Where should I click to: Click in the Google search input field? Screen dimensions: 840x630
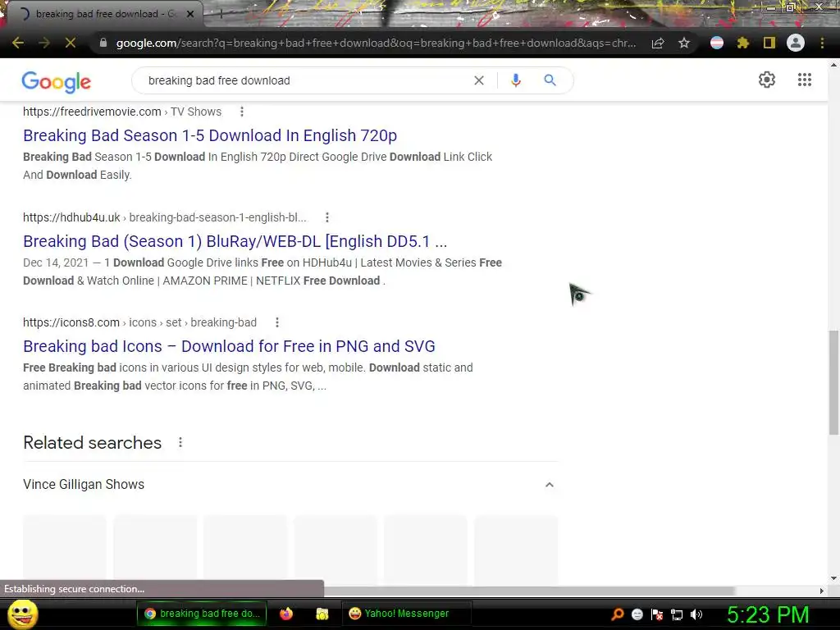(305, 80)
